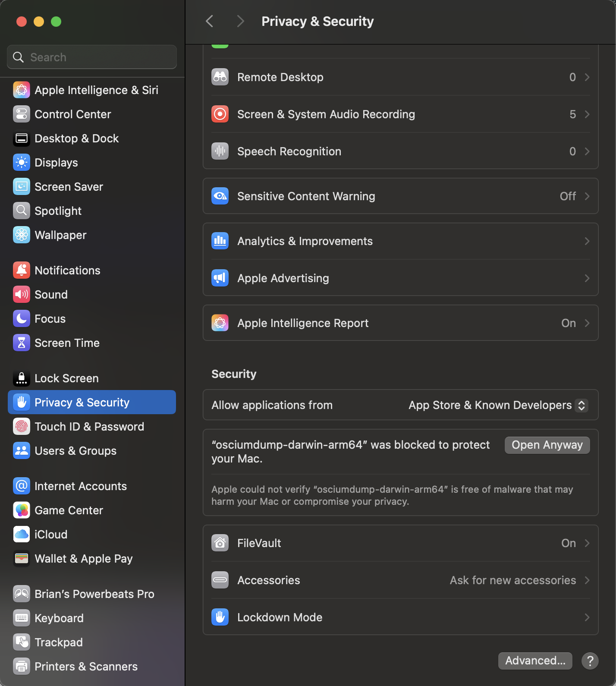The image size is (616, 686).
Task: Click the Desktop & Dock sidebar icon
Action: pyautogui.click(x=22, y=138)
